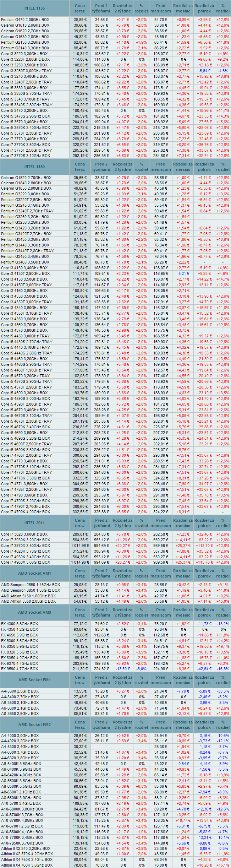Screen dimensions: 231x868
Task: Select the FX 9590 4,7GHz BOX row label
Action: pyautogui.click(x=20, y=669)
